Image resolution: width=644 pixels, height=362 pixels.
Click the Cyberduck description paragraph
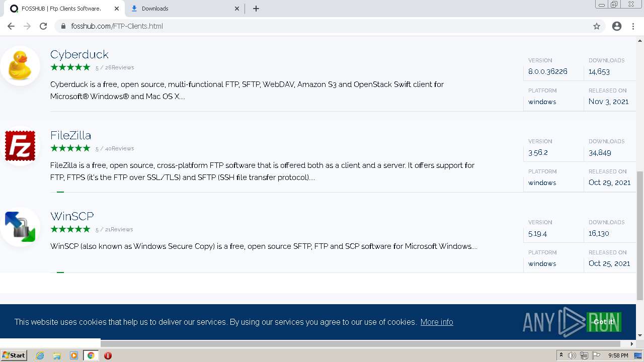[247, 90]
